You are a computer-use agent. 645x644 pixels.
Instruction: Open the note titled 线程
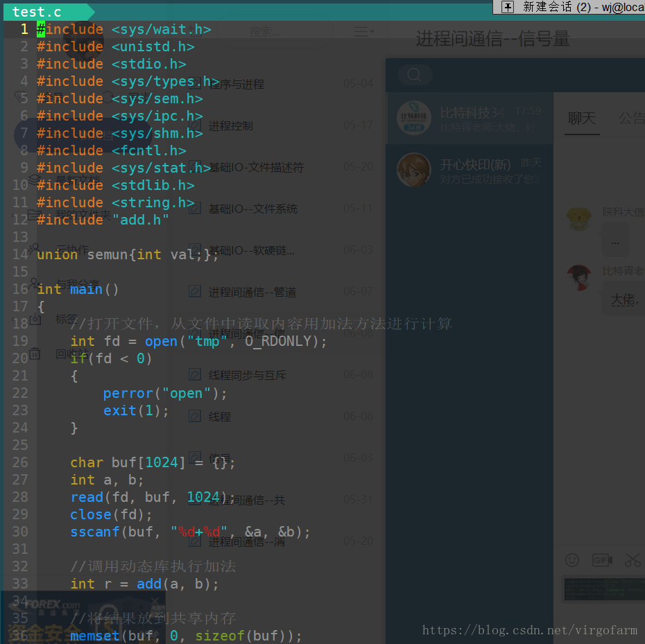pyautogui.click(x=219, y=417)
